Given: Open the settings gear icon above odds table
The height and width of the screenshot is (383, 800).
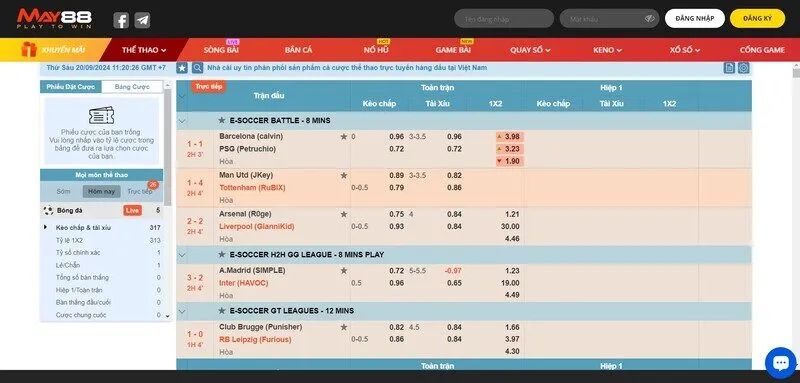Looking at the screenshot, I should [x=744, y=68].
